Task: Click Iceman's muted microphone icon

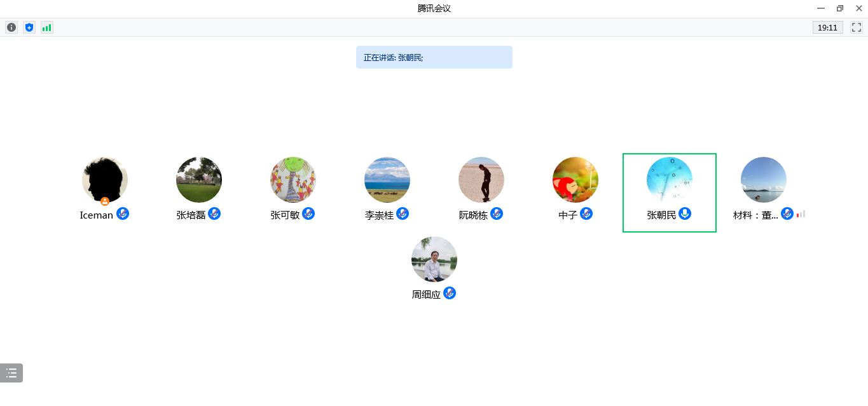Action: 123,214
